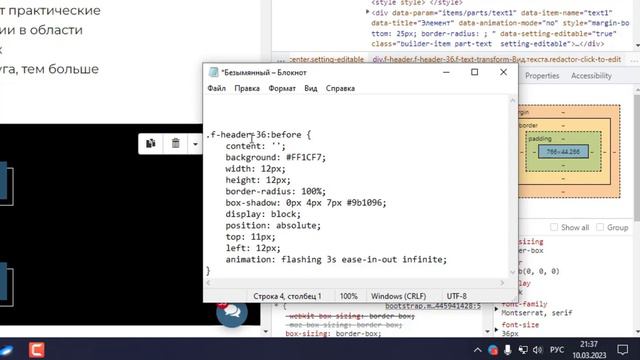Open the Правка menu in Notepad
640x360 pixels.
[x=247, y=88]
